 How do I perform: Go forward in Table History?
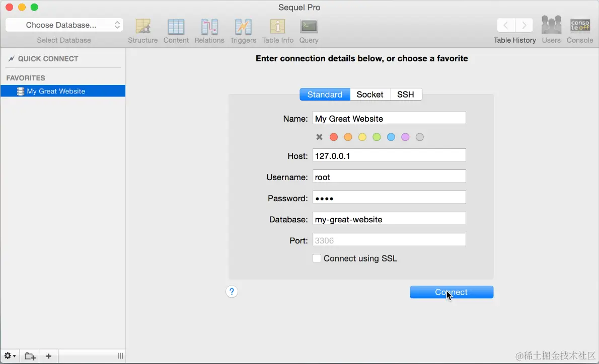(x=524, y=25)
